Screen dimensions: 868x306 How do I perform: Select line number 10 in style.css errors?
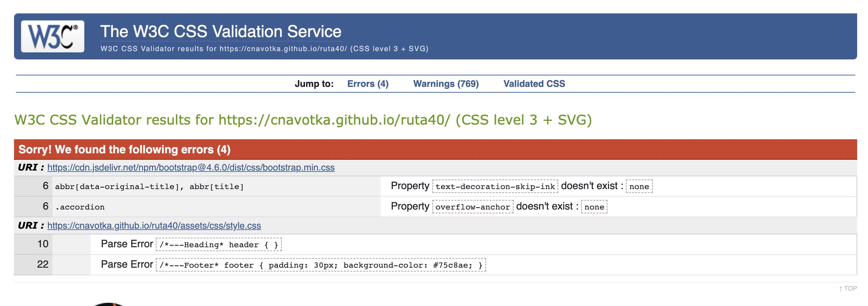43,244
